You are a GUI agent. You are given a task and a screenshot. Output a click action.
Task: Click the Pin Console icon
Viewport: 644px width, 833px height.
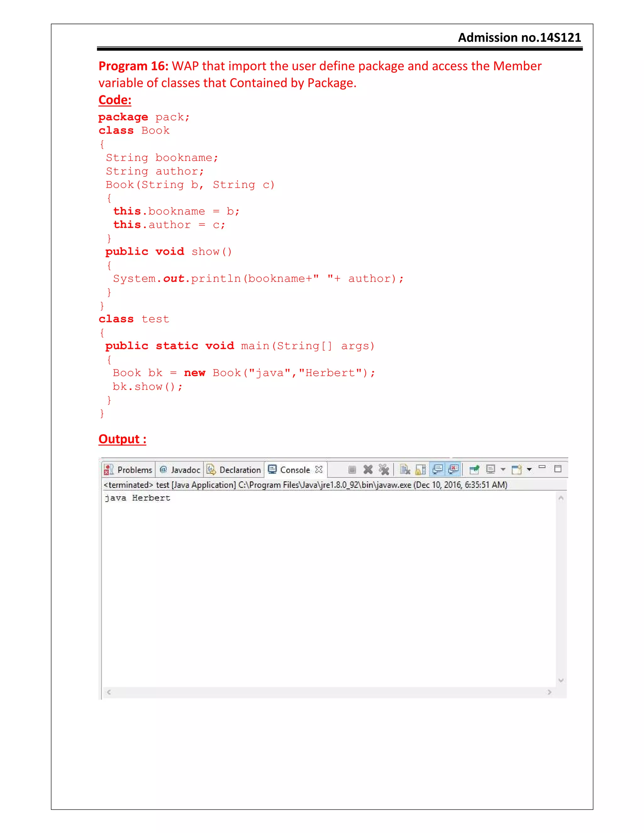[474, 470]
